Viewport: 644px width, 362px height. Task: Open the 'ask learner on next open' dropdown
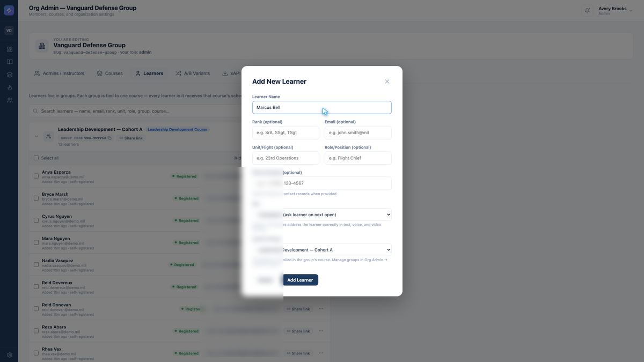pyautogui.click(x=322, y=215)
